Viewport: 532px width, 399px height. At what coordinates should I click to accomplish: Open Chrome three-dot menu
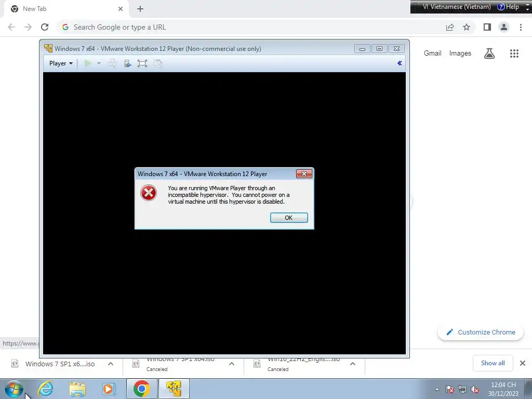tap(521, 27)
